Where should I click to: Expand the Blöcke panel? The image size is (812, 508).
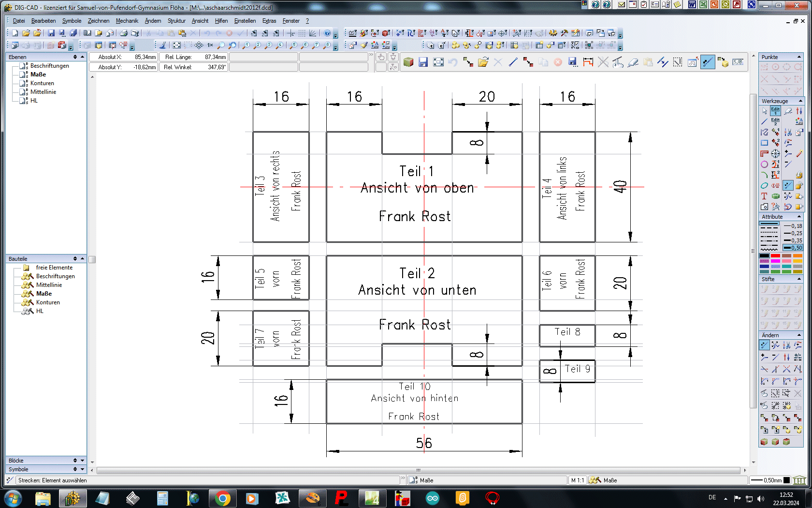pos(82,461)
